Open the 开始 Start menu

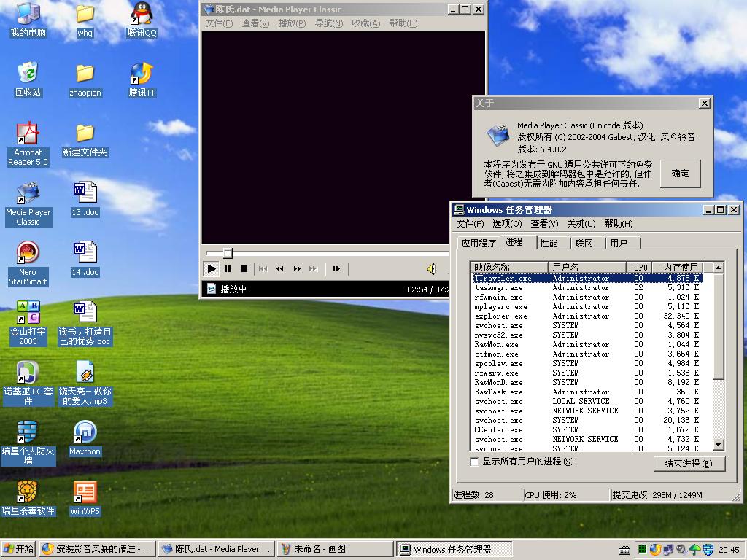tap(19, 549)
